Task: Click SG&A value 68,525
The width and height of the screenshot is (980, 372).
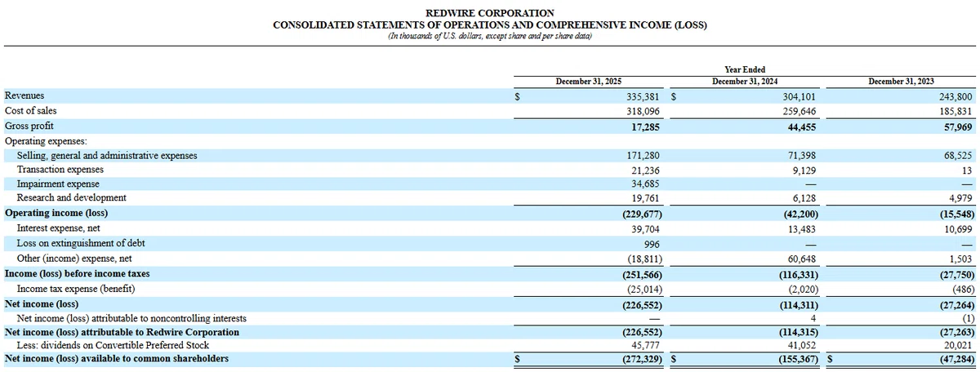Action: tap(958, 155)
